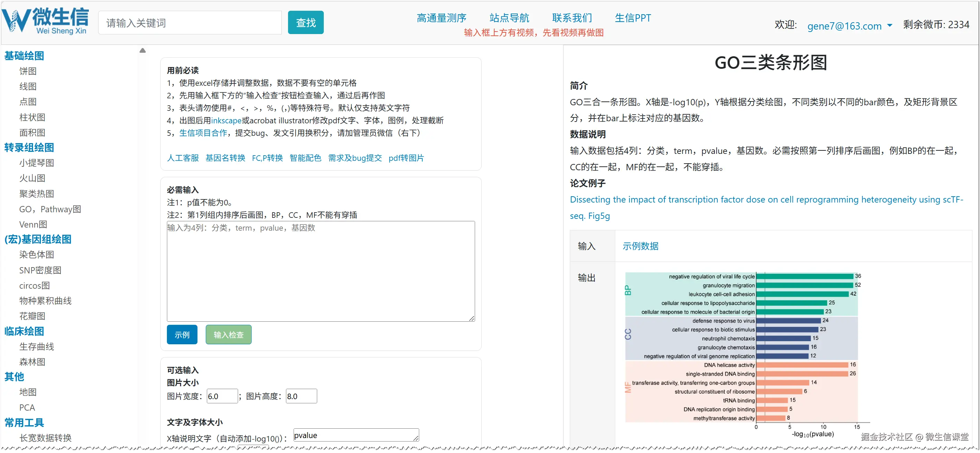The width and height of the screenshot is (980, 453).
Task: Follow the inkscape link
Action: (x=226, y=121)
